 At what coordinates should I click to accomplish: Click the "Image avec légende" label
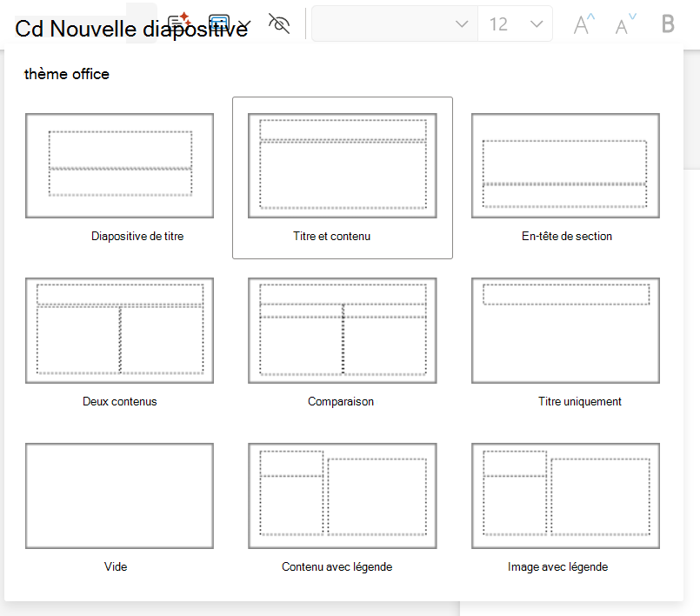[558, 567]
